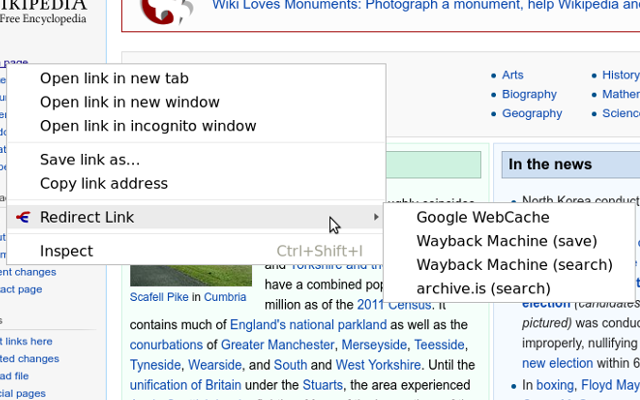This screenshot has width=640, height=400.
Task: Open the Geography portal link
Action: tap(532, 113)
